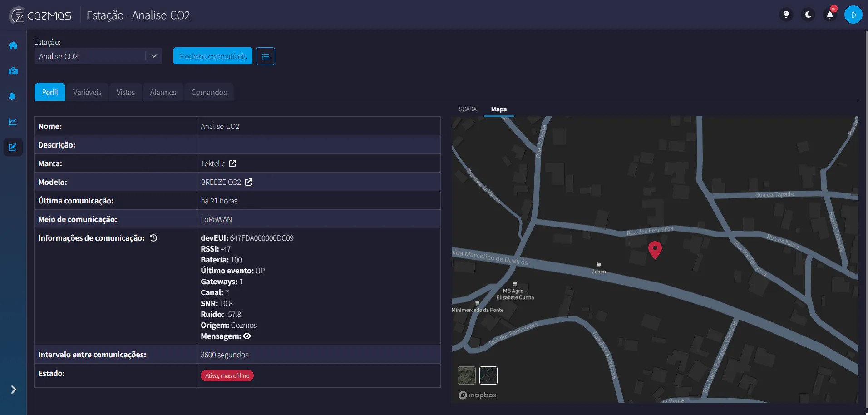Click the Nome value Analise-CO2
Image resolution: width=868 pixels, height=415 pixels.
[x=220, y=126]
